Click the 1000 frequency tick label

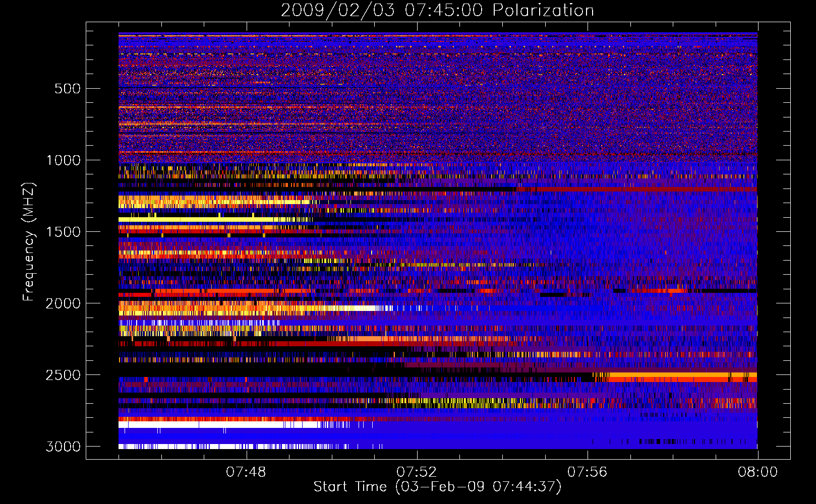click(64, 160)
